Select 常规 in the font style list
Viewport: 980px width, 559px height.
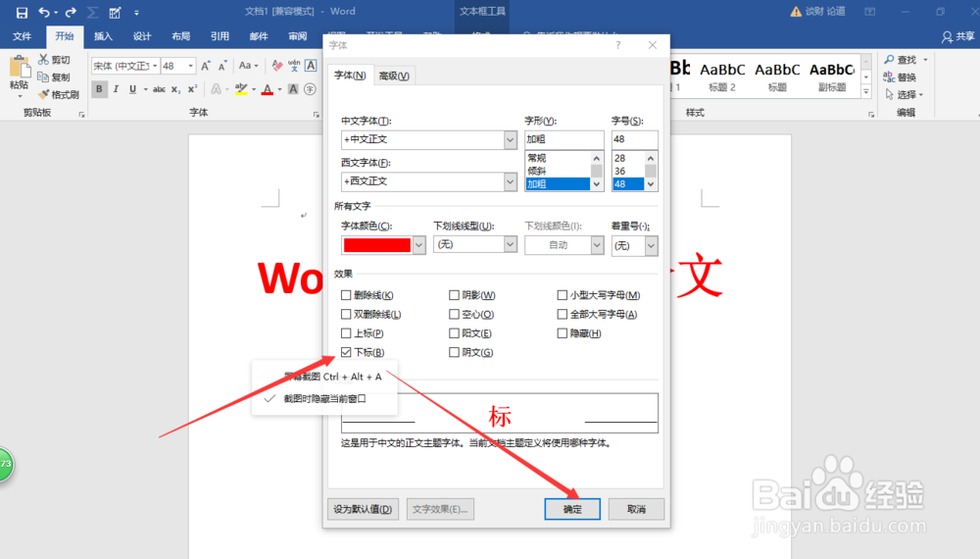tap(558, 158)
